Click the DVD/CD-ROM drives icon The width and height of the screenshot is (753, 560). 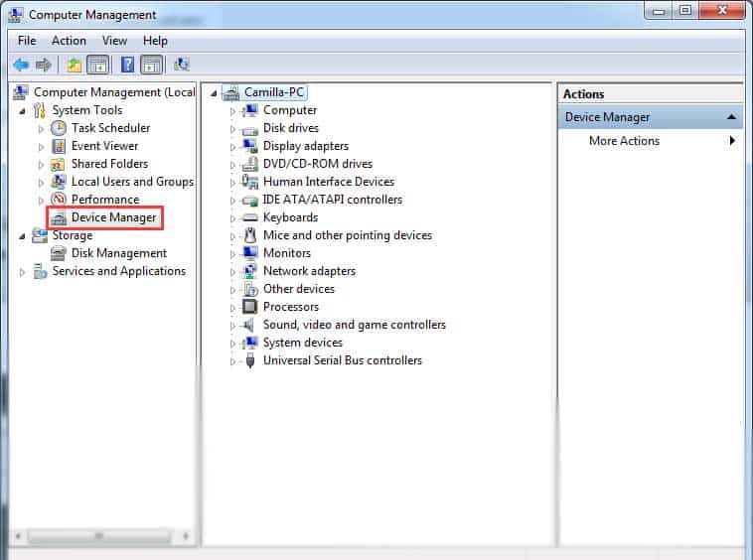[x=249, y=164]
